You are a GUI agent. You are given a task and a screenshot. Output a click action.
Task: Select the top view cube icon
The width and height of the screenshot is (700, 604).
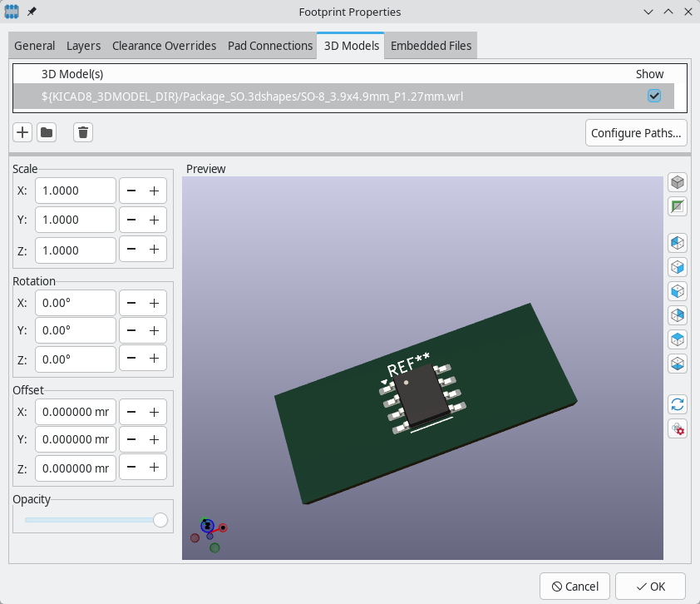tap(678, 339)
